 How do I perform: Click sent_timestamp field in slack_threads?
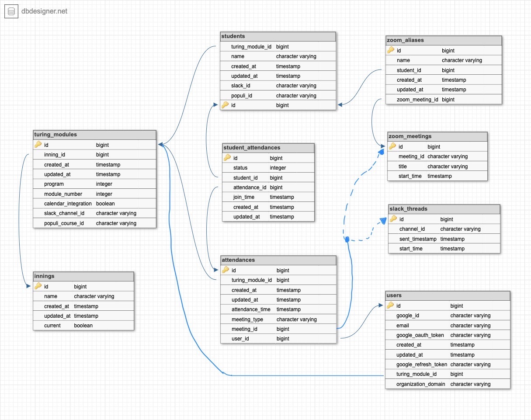click(x=444, y=239)
